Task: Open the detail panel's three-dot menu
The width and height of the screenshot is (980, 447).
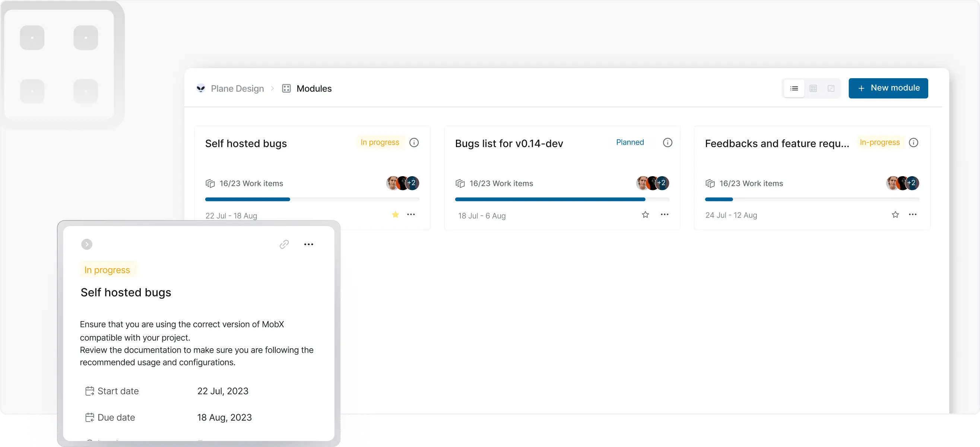Action: click(308, 244)
